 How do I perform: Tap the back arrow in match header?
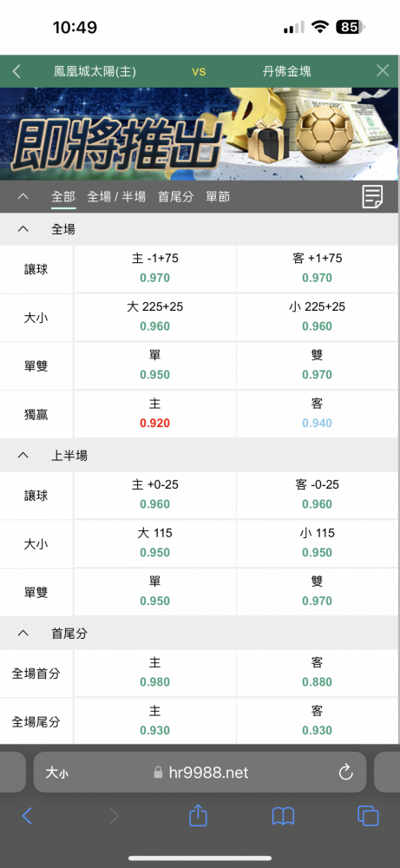tap(16, 71)
